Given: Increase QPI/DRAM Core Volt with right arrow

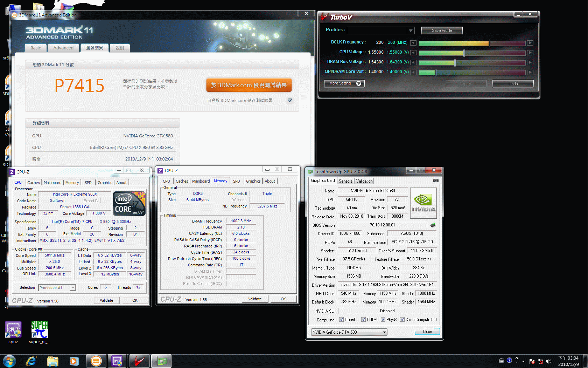Looking at the screenshot, I should (x=530, y=72).
